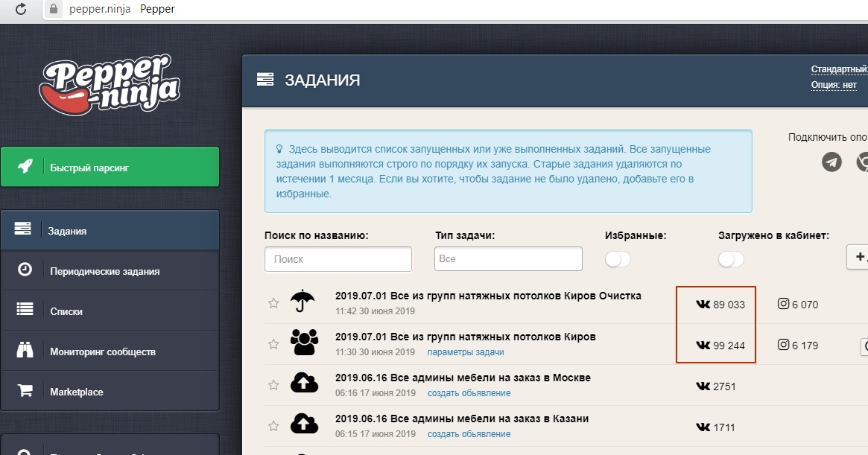Image resolution: width=868 pixels, height=455 pixels.
Task: Click the umbrella icon of Очистка task
Action: 302,301
